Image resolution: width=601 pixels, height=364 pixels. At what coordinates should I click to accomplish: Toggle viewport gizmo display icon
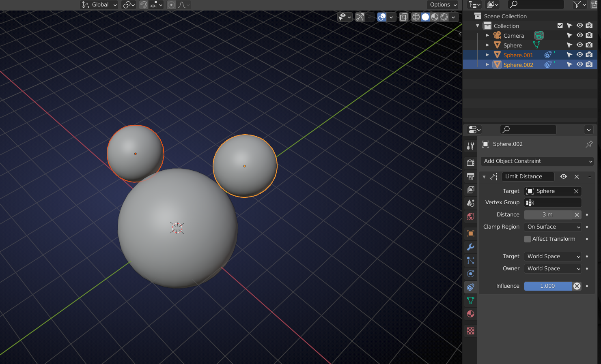(x=360, y=17)
